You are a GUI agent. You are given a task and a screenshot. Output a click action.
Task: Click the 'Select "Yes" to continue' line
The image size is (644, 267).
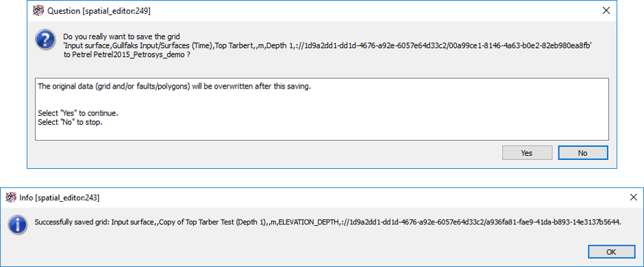pos(81,113)
